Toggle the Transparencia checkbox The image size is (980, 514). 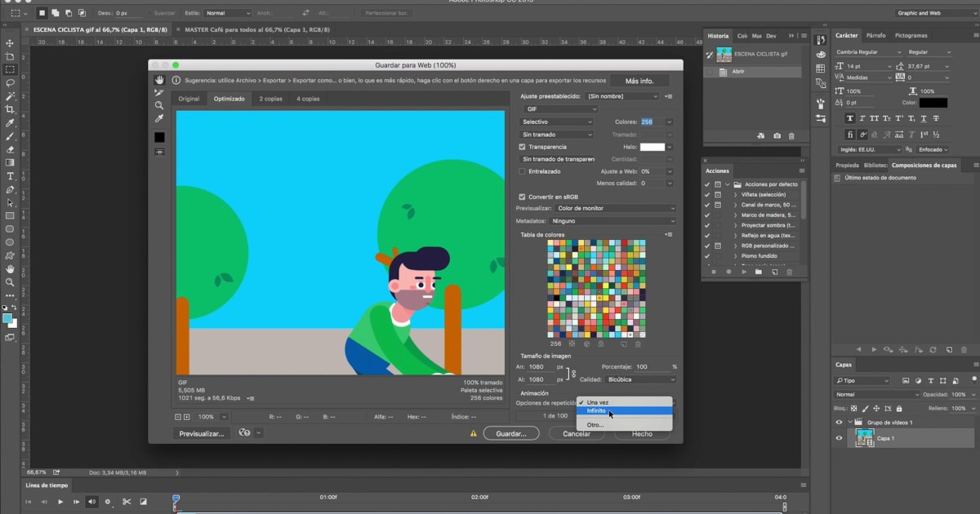[523, 147]
